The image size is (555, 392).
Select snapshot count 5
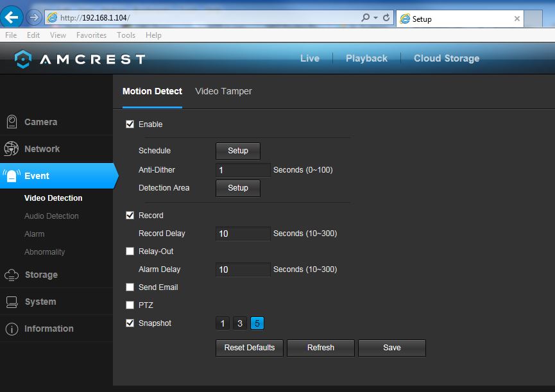(x=257, y=323)
